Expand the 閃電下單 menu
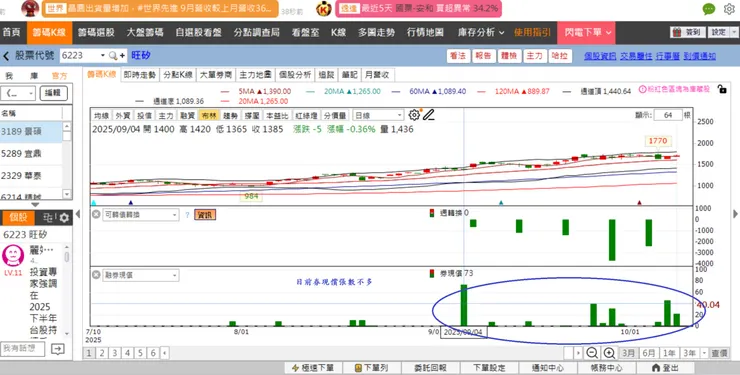The image size is (740, 375). click(x=587, y=33)
